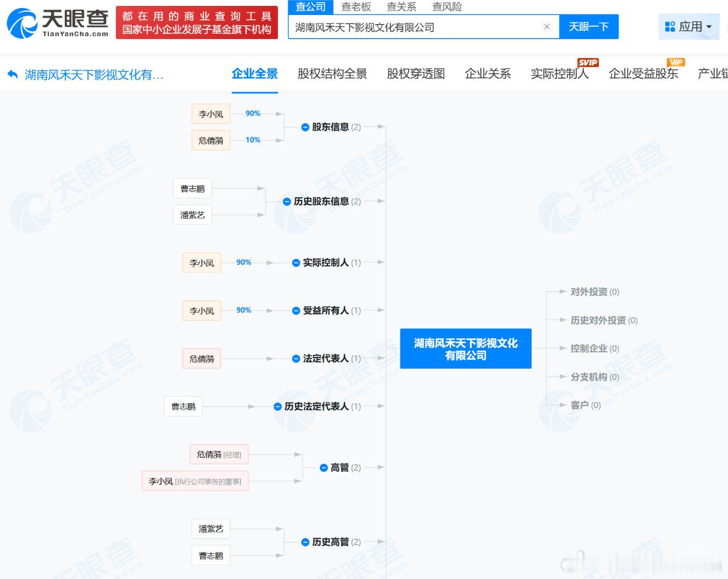This screenshot has width=728, height=579.
Task: Click the 历史对外投资 (0) node
Action: tap(604, 321)
